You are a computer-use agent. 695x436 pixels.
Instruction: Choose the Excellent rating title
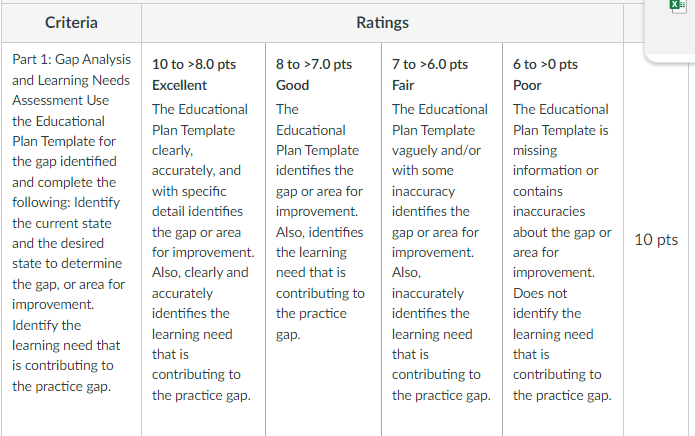pos(180,85)
